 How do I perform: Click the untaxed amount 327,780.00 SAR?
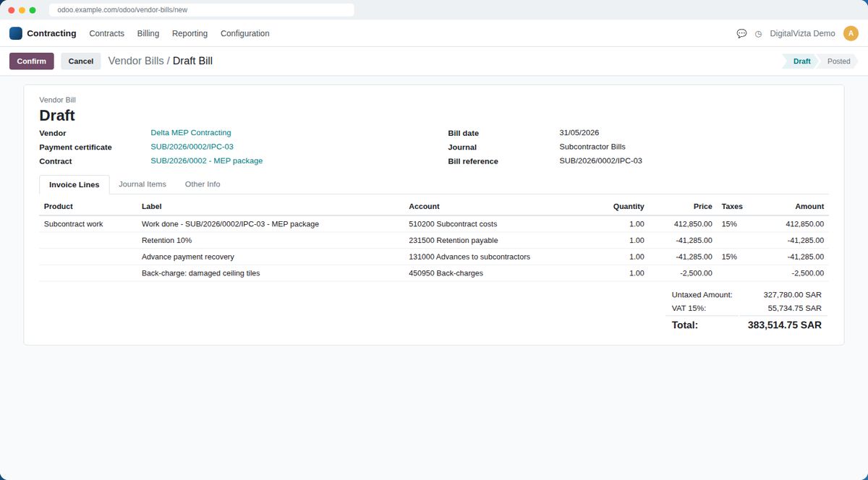coord(793,295)
